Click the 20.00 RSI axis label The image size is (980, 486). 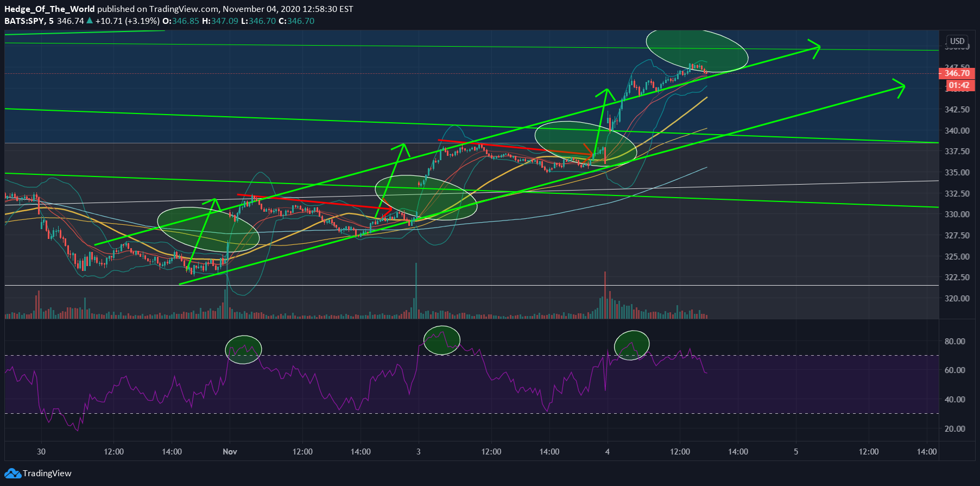[x=955, y=428]
